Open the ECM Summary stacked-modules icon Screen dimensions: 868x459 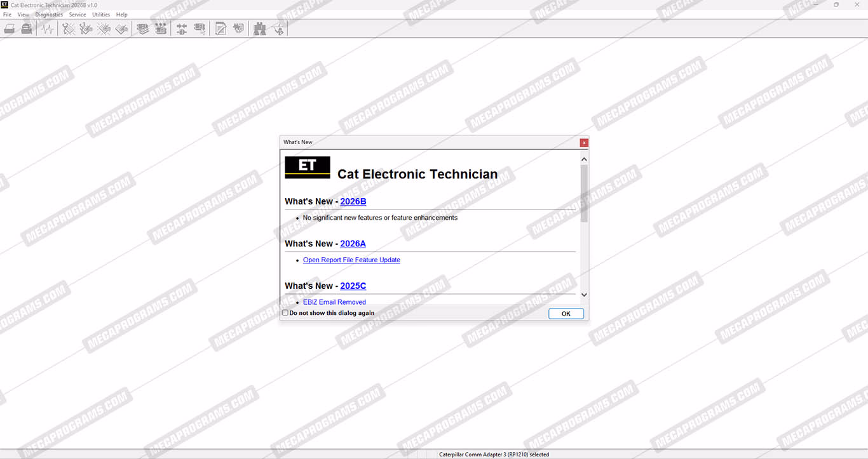(x=143, y=29)
